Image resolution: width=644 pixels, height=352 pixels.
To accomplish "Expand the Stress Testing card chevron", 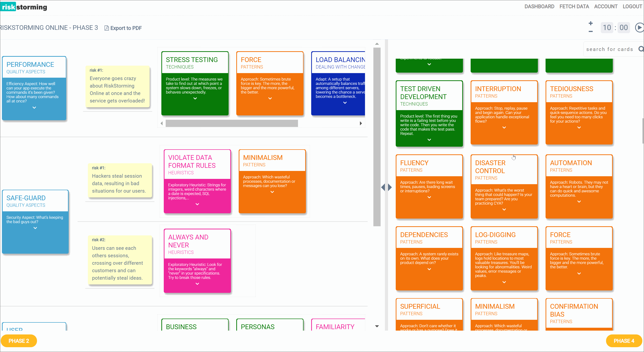I will [x=195, y=98].
